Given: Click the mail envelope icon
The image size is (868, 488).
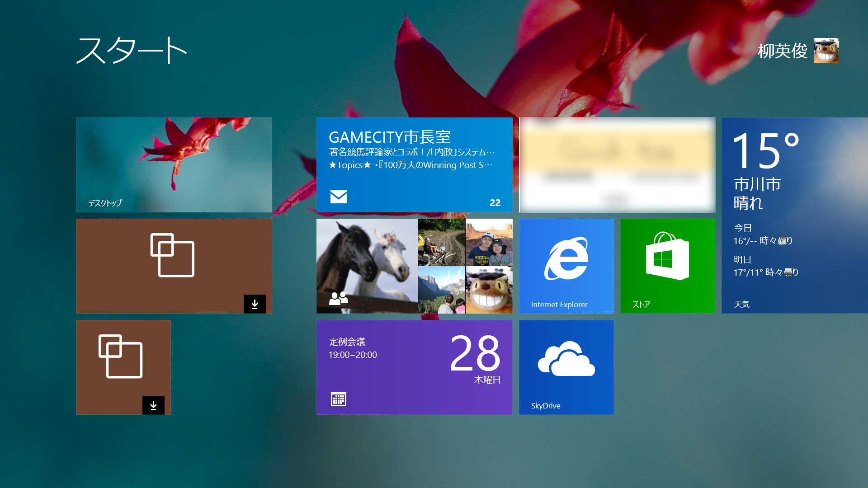Looking at the screenshot, I should (x=338, y=197).
